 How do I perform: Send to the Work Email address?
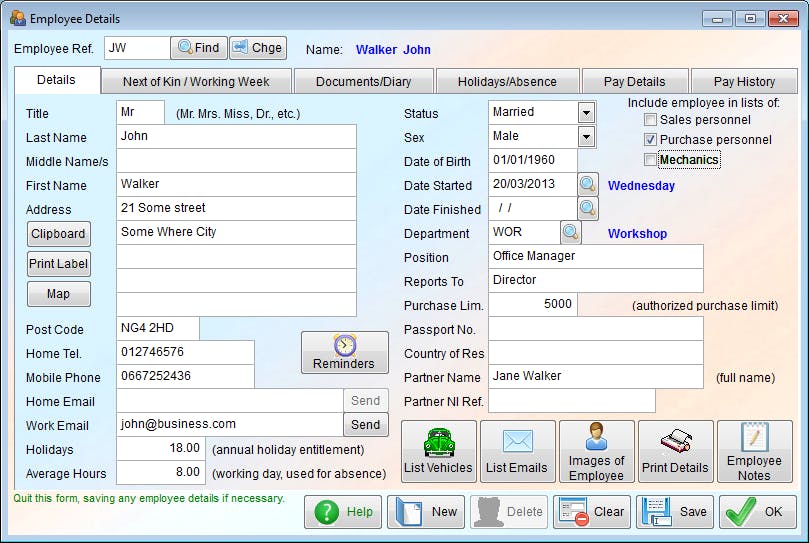tap(366, 424)
